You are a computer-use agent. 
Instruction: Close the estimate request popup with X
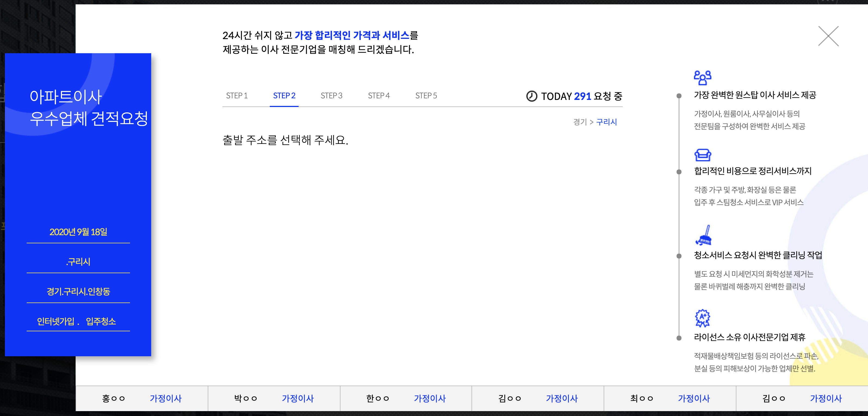[828, 36]
